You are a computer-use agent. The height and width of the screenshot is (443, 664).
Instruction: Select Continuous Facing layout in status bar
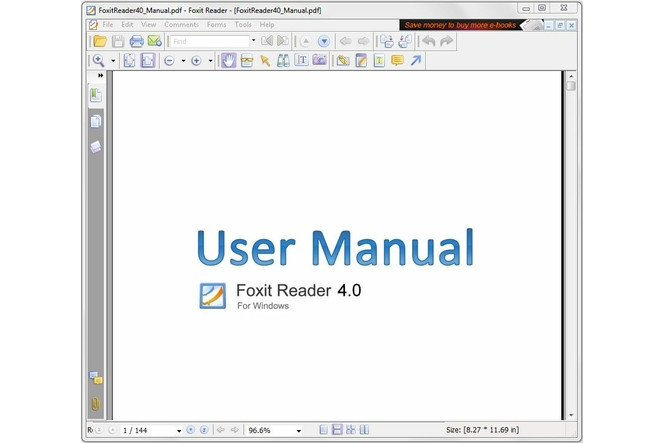[x=351, y=430]
